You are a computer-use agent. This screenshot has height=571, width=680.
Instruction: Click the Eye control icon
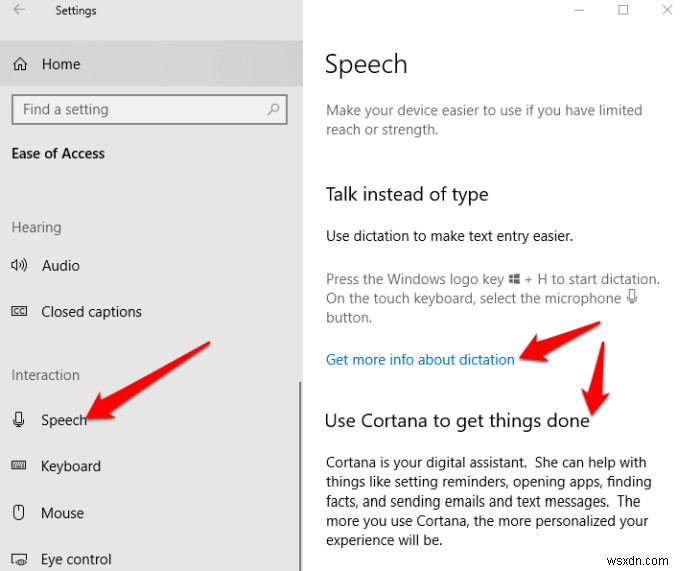point(19,559)
